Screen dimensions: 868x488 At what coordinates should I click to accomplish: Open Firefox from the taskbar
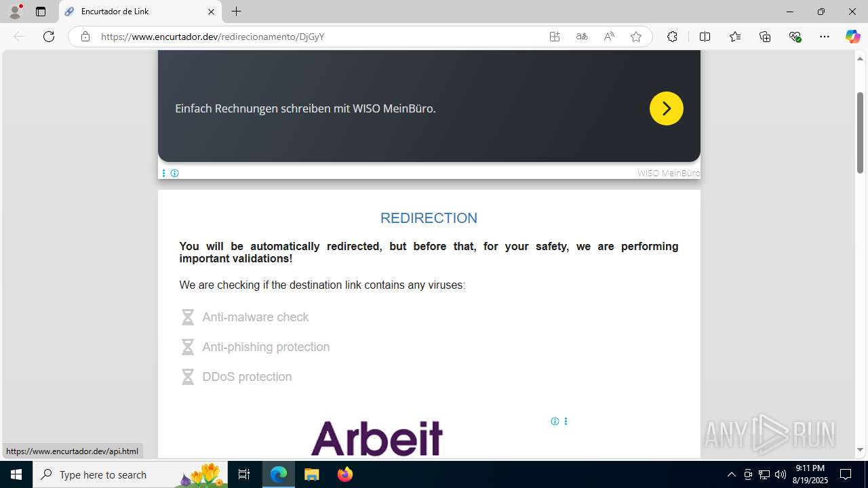[x=344, y=474]
